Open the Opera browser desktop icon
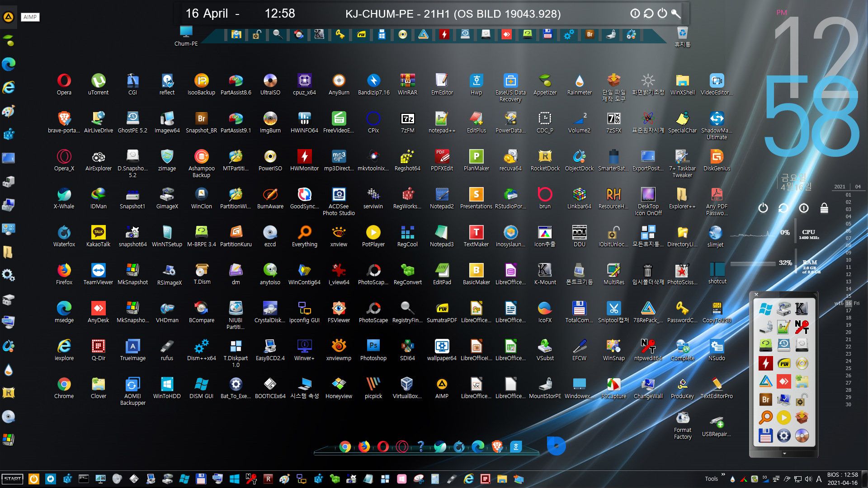The width and height of the screenshot is (868, 488). (64, 84)
